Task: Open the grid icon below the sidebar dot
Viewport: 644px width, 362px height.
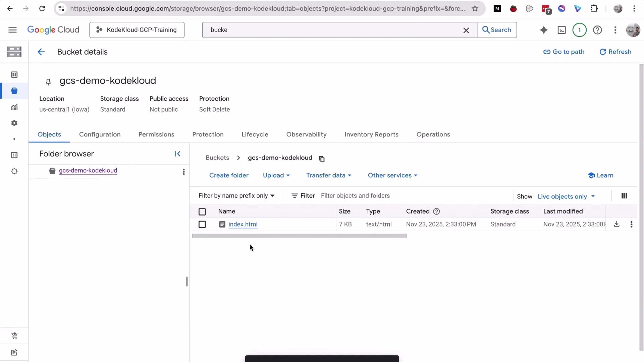Action: point(14,155)
